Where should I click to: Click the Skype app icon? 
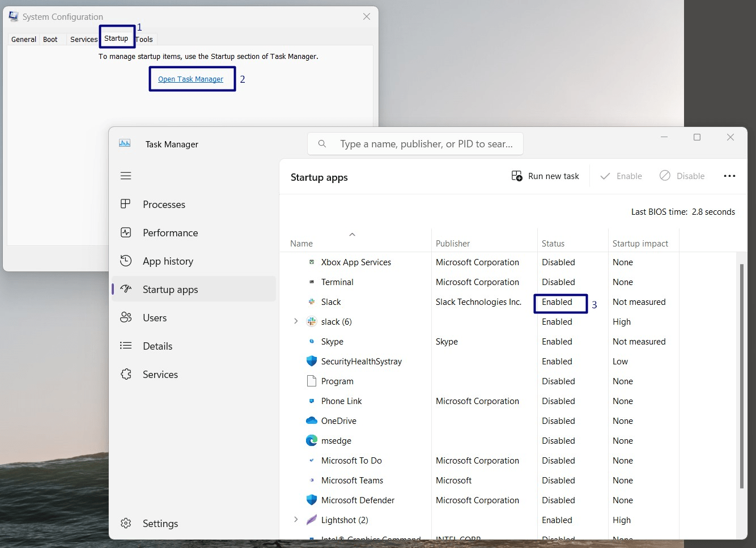pos(312,341)
